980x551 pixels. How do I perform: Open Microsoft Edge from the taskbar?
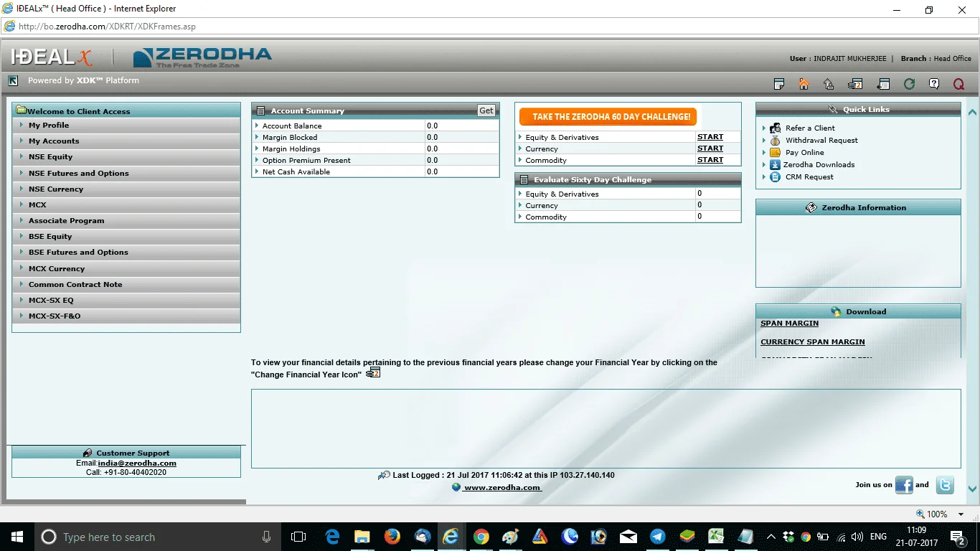click(332, 537)
